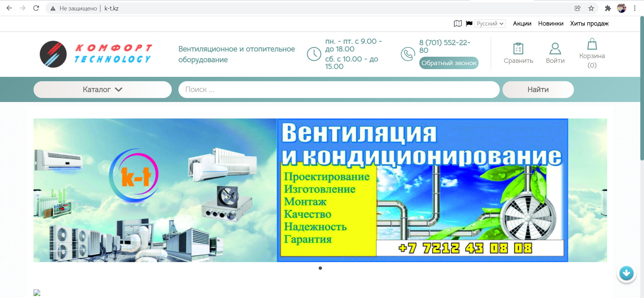Image resolution: width=644 pixels, height=298 pixels.
Task: Click the flag icon next to the language selector
Action: click(469, 23)
